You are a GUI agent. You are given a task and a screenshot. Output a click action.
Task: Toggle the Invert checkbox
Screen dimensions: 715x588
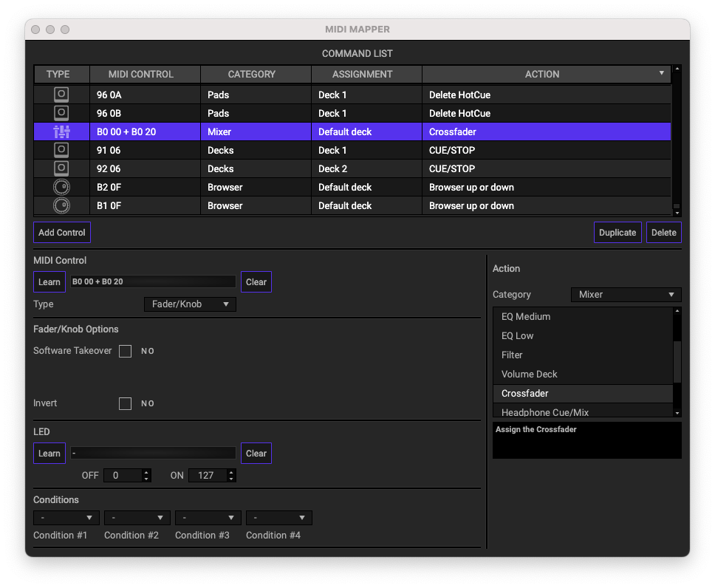coord(126,403)
